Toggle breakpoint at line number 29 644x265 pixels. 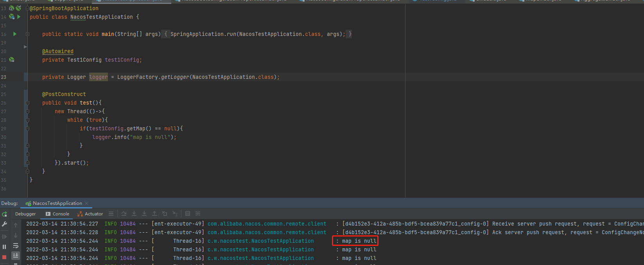click(x=4, y=128)
